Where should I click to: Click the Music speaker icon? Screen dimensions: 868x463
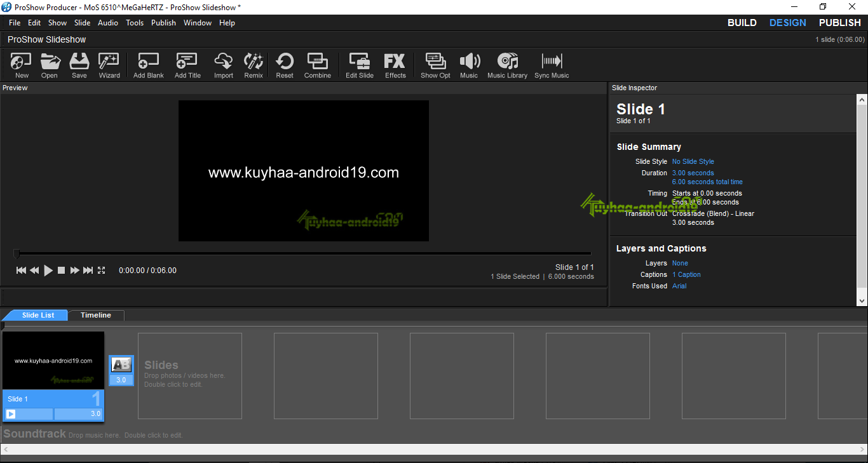coord(469,65)
